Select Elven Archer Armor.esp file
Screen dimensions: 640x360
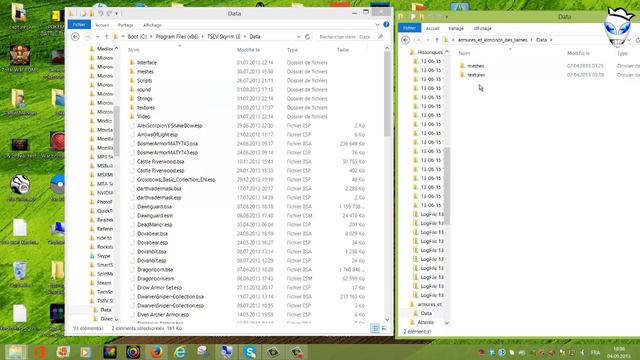click(162, 314)
